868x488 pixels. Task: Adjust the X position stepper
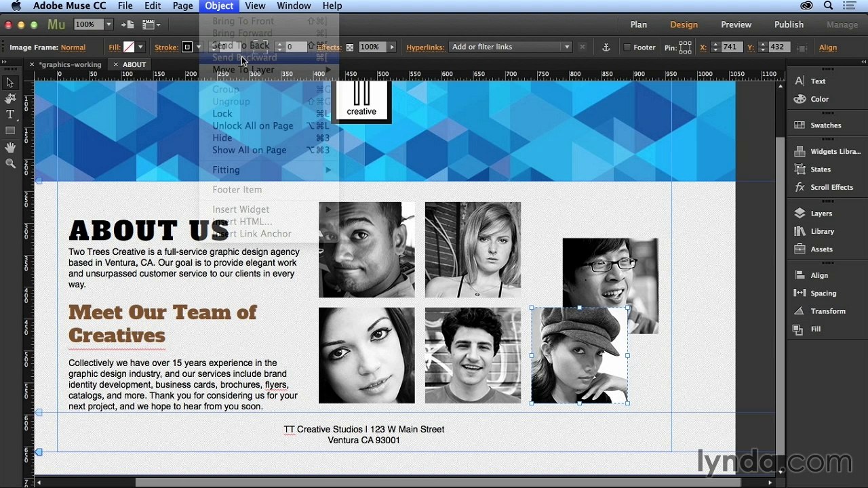(714, 47)
